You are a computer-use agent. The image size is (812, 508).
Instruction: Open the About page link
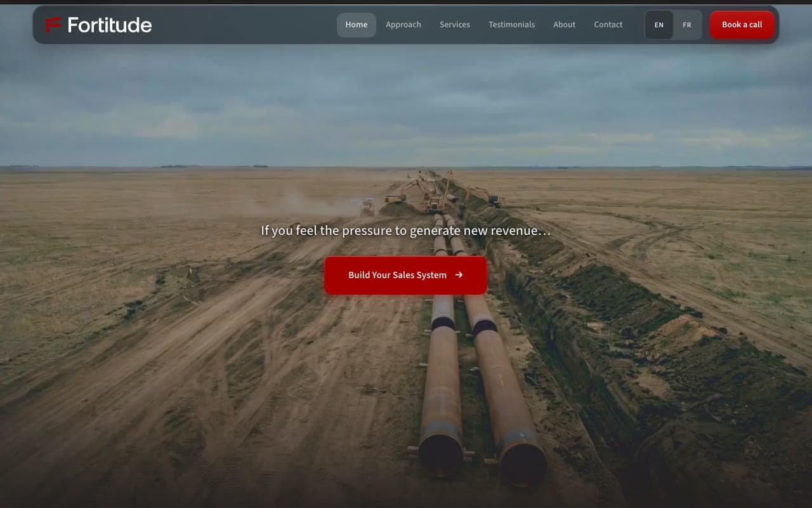point(565,25)
